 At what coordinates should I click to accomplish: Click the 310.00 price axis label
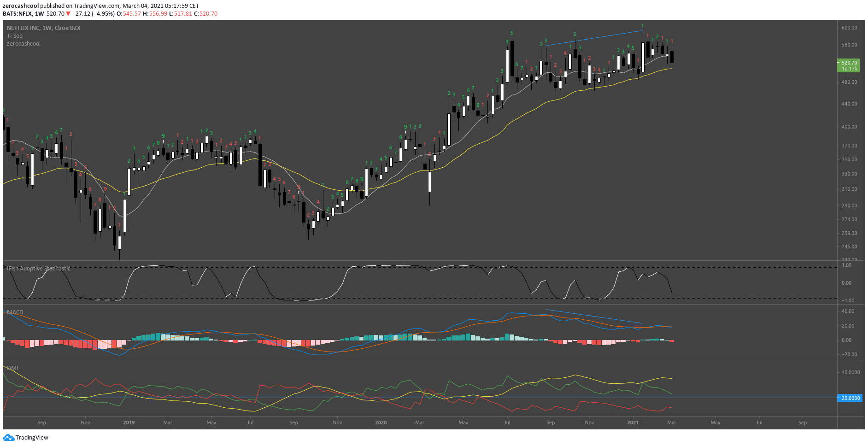[849, 189]
